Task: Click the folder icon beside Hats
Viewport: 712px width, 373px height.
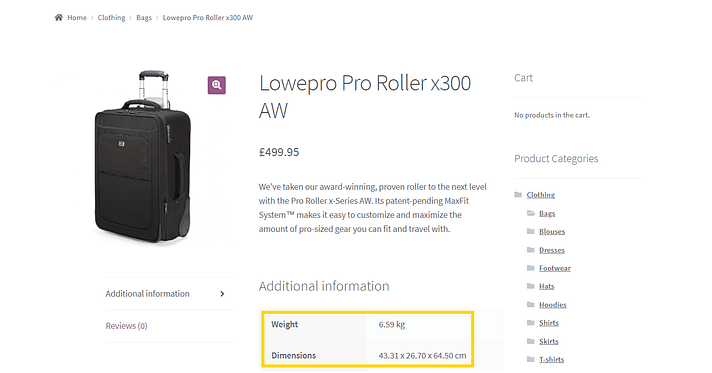Action: point(530,286)
